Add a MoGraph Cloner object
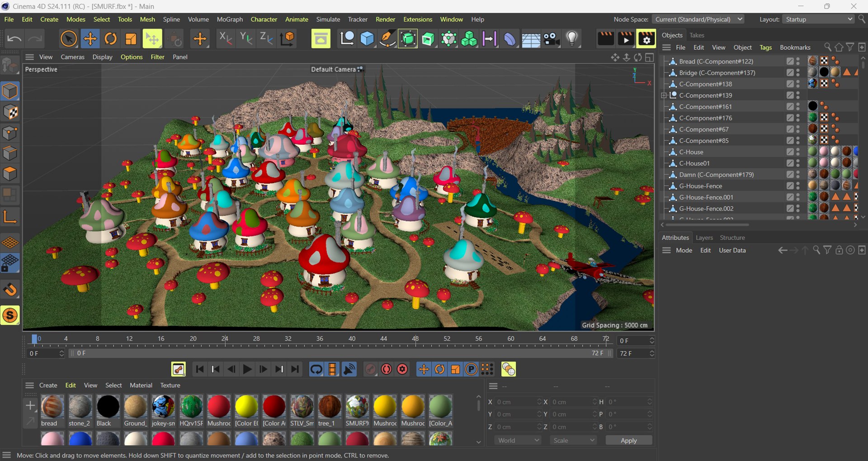This screenshot has width=868, height=461. pos(469,39)
